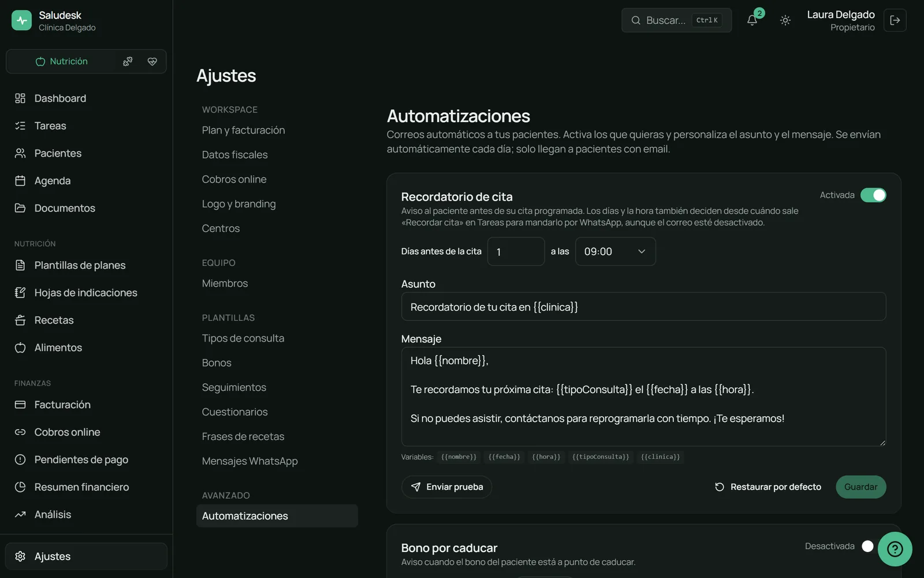Click the Documentos folder icon

[20, 208]
